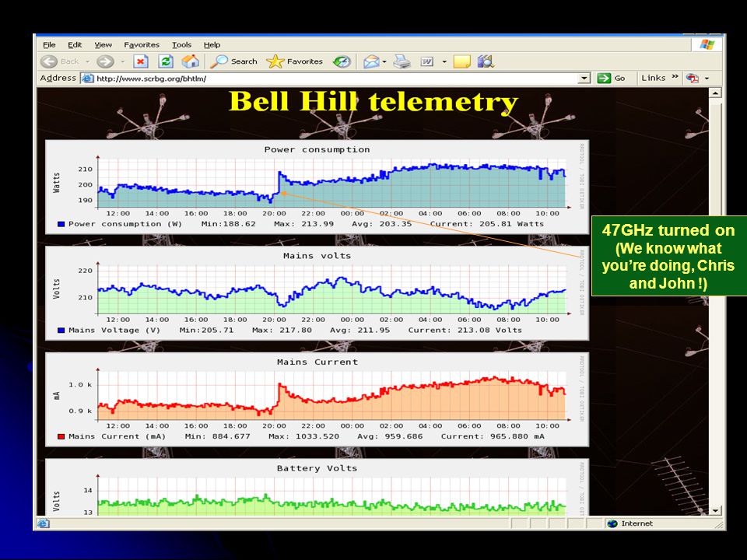
Task: Open the address bar dropdown list
Action: (584, 78)
